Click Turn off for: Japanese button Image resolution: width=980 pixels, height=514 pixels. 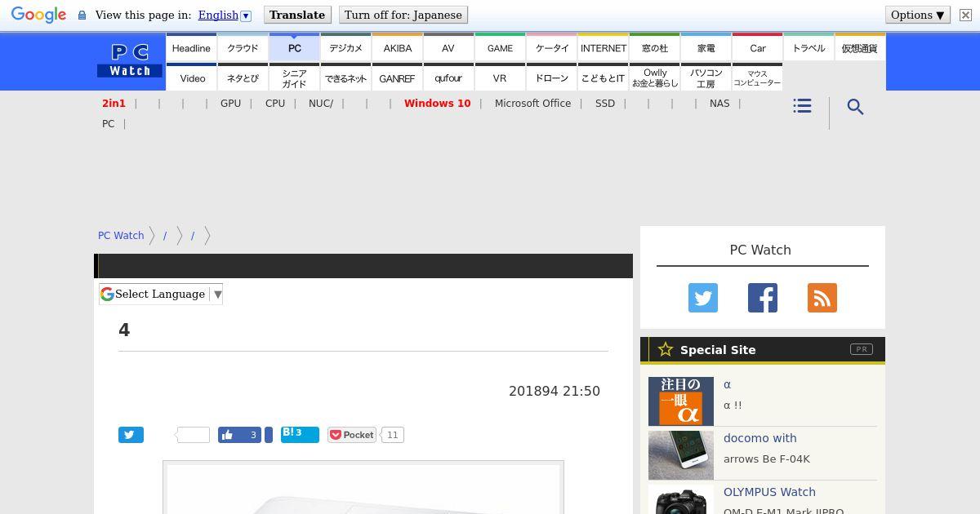pyautogui.click(x=403, y=15)
